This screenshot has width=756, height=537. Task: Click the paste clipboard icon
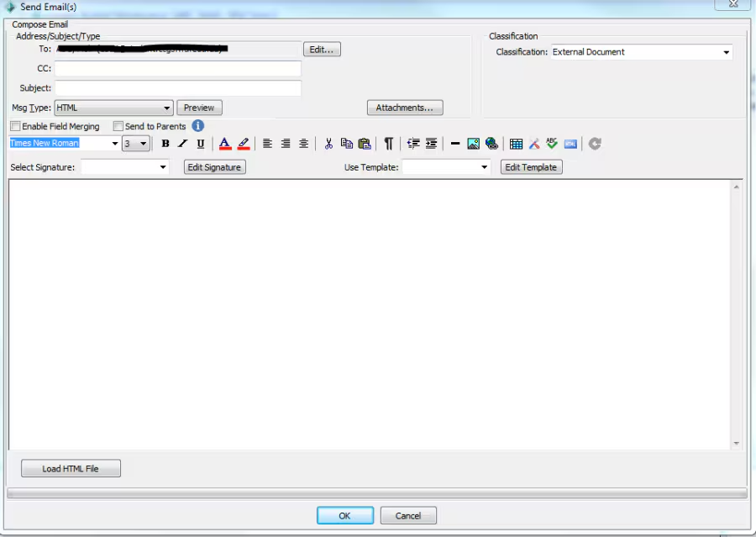(x=365, y=144)
